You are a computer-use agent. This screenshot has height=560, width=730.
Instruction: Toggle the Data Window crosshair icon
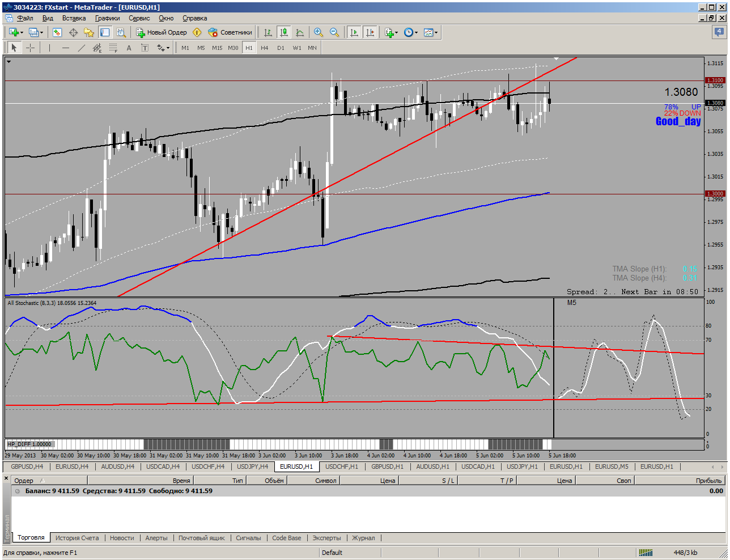[x=73, y=32]
